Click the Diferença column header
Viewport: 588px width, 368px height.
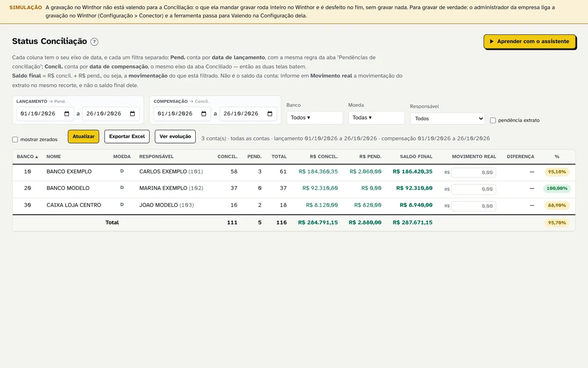[520, 156]
